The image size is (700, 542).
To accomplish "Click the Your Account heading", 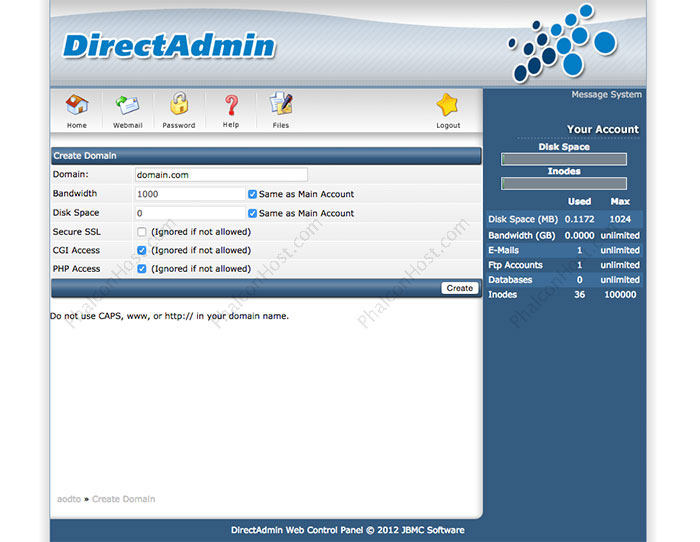I will (603, 129).
